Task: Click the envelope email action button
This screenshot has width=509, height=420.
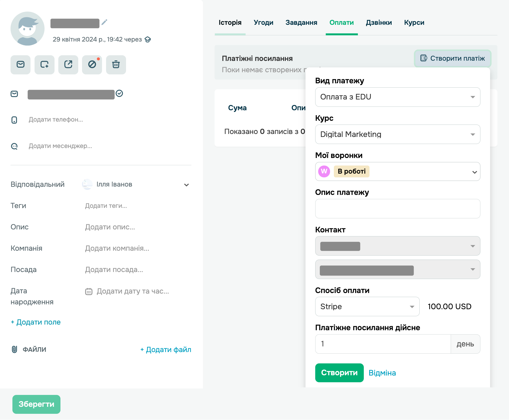Action: (x=21, y=65)
